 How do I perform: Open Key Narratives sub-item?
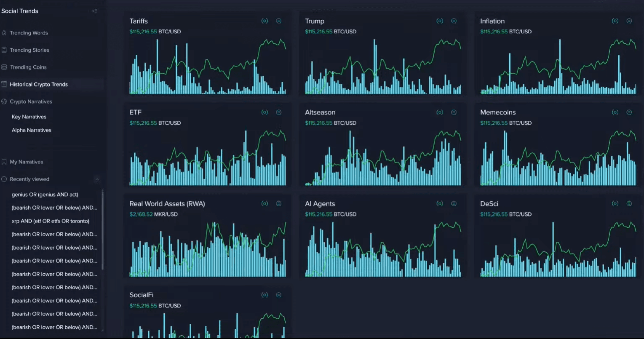click(29, 117)
